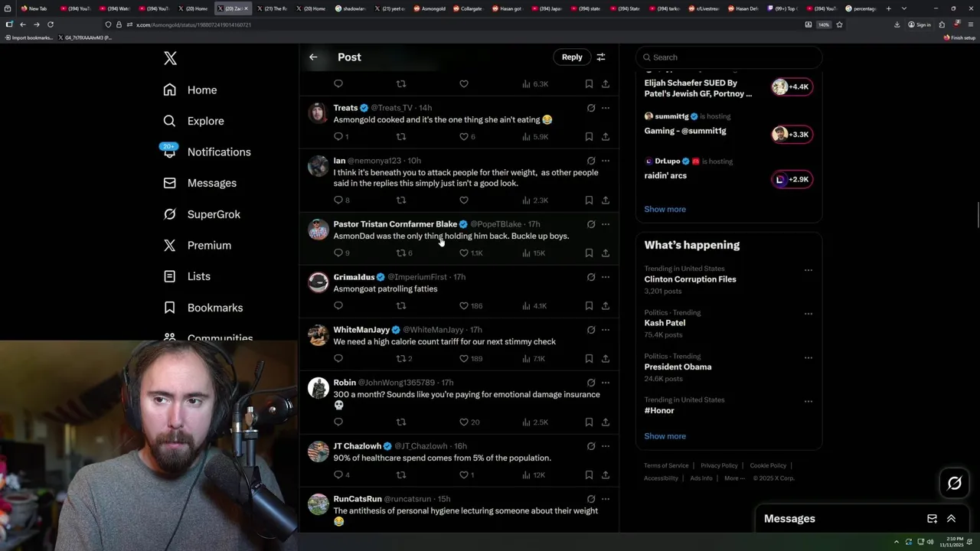Like Ian's reply about weight

463,201
